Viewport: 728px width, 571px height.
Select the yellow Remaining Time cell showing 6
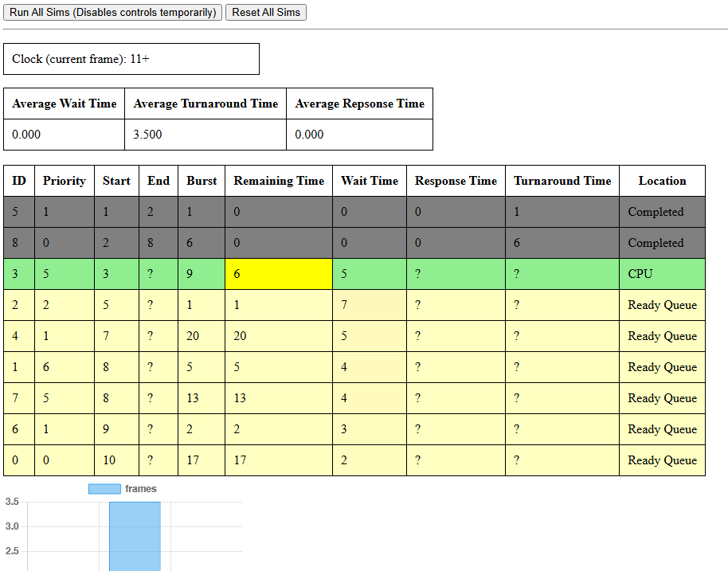[x=278, y=274]
